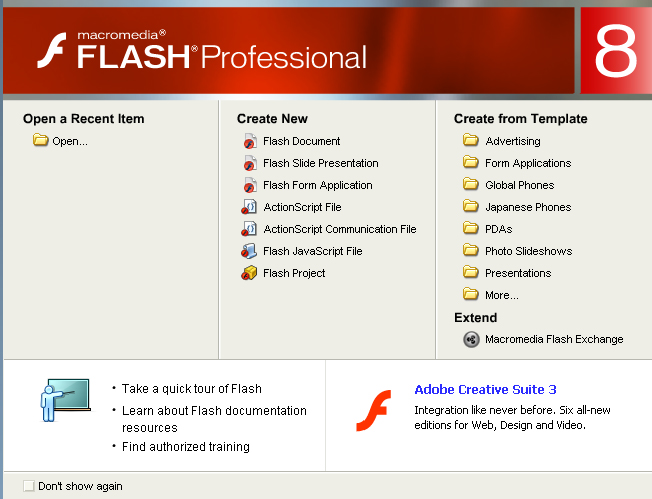Choose the Form Applications template category
652x499 pixels.
click(x=528, y=163)
